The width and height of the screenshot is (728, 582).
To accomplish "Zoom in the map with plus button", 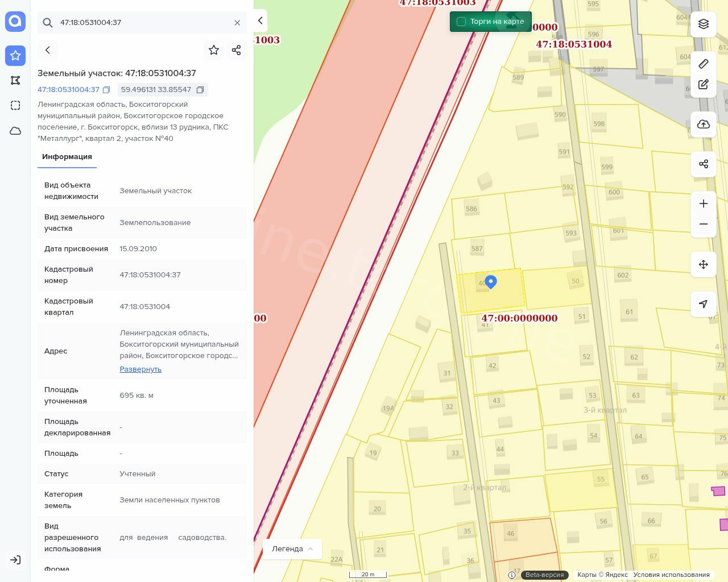I will (x=704, y=203).
